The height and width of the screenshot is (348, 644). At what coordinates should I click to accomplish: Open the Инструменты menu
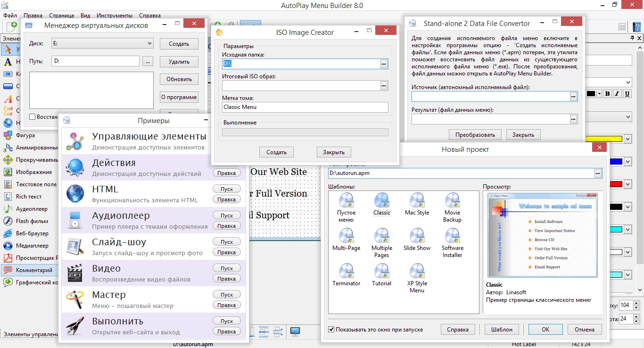click(x=115, y=16)
